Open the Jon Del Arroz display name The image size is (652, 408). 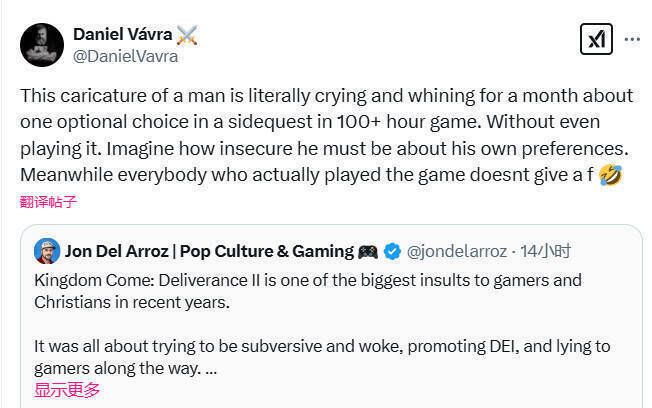(x=209, y=251)
